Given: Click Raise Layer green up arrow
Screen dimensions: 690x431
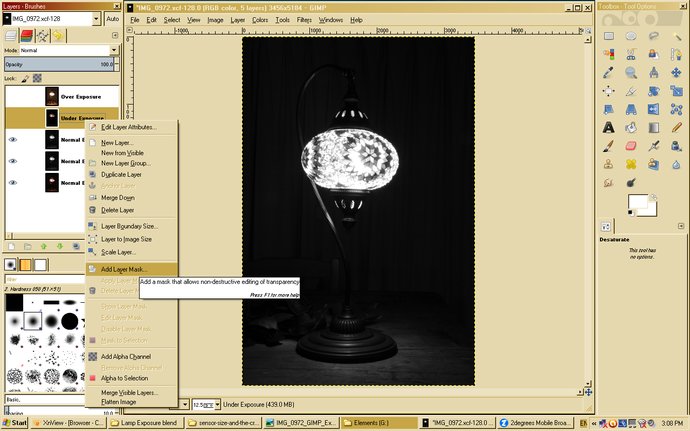Looking at the screenshot, I should [x=43, y=247].
